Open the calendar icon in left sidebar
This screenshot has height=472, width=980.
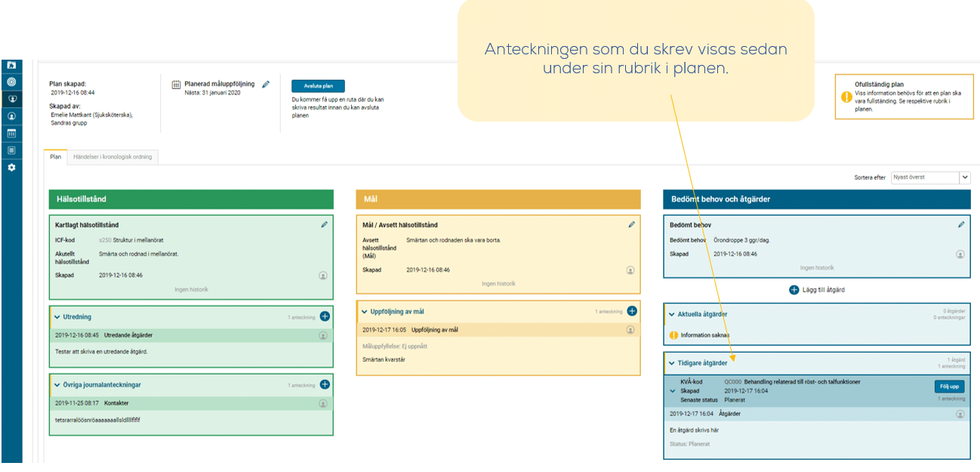[11, 133]
